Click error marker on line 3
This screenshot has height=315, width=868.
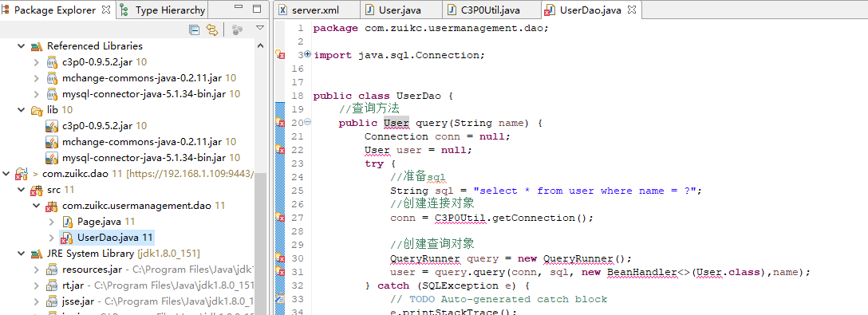pos(280,55)
